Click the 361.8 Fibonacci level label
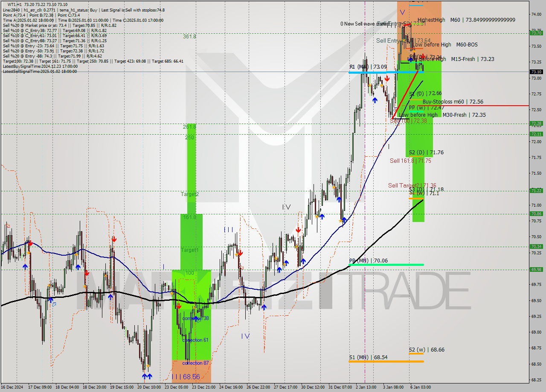This screenshot has width=546, height=392. point(189,37)
